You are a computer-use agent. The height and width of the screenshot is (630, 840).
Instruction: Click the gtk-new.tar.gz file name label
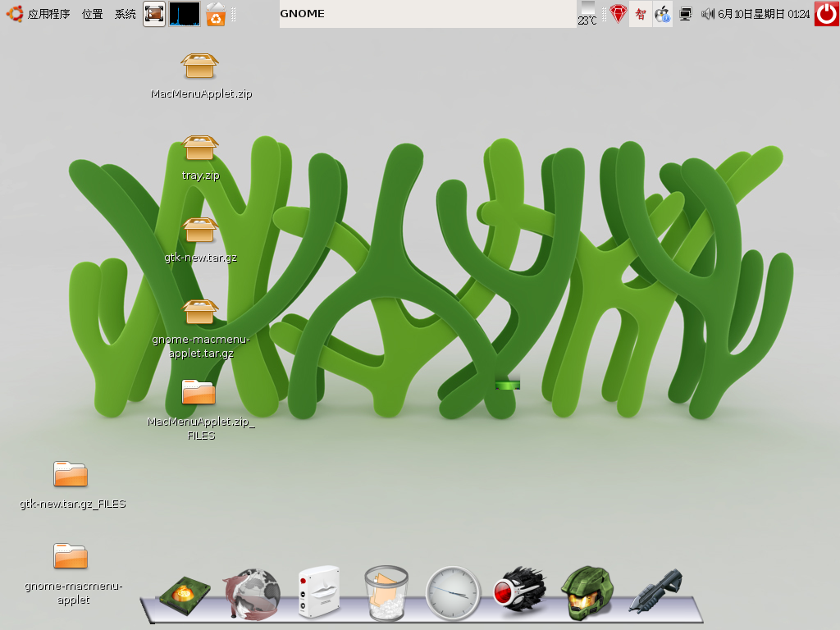[200, 257]
